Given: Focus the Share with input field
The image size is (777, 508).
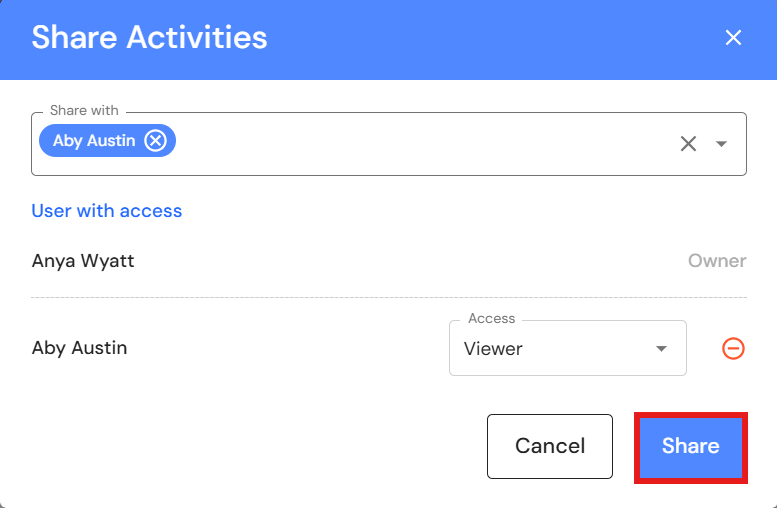Looking at the screenshot, I should (x=420, y=144).
